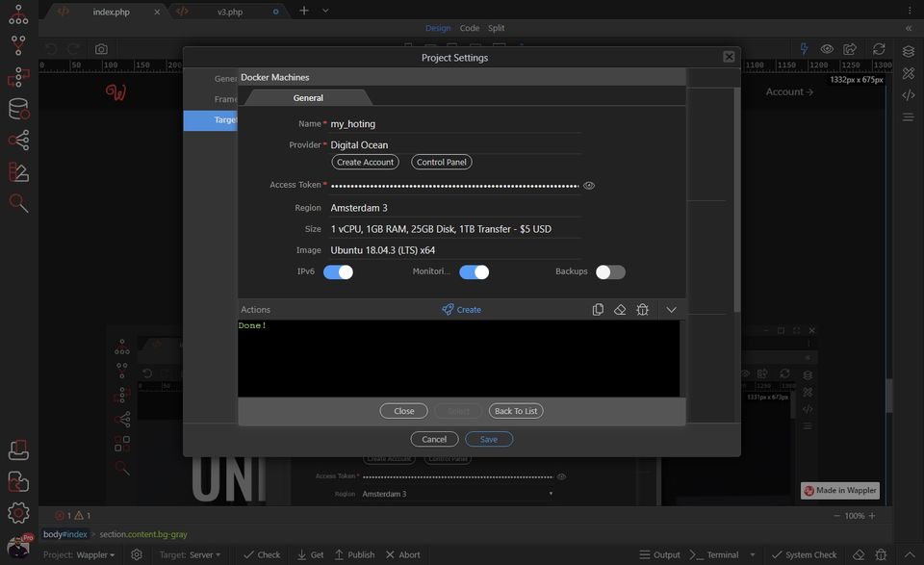924x565 pixels.
Task: Reveal the Access Token with eye icon
Action: click(x=589, y=186)
